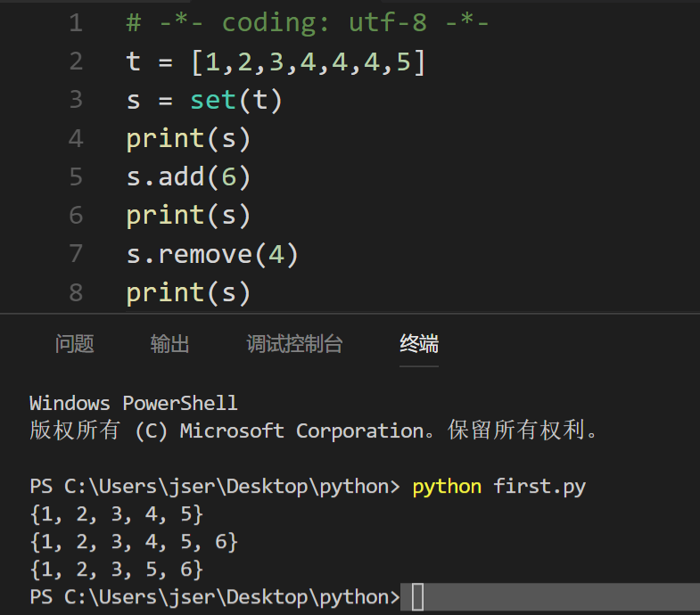
Task: Click print(s) on line 8
Action: click(x=188, y=293)
